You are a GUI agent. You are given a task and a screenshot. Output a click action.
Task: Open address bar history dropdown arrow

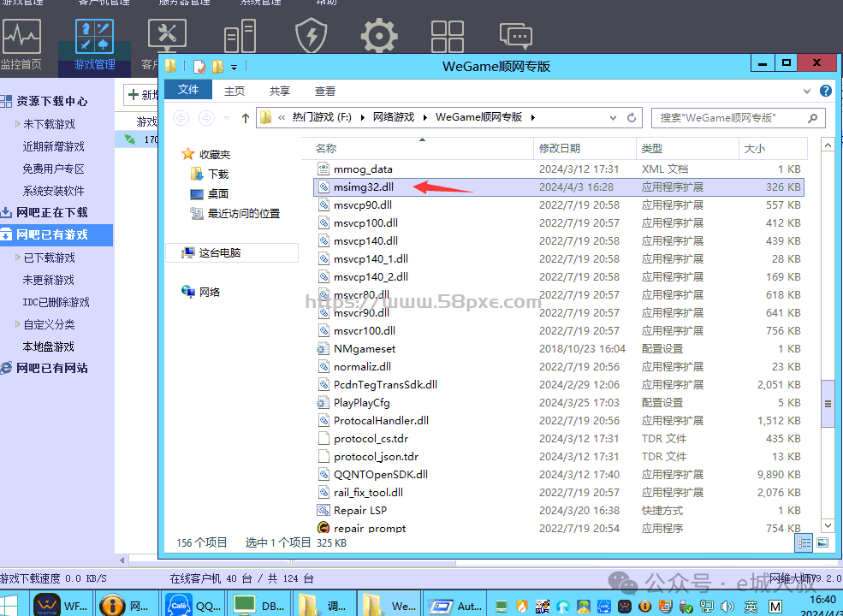613,118
